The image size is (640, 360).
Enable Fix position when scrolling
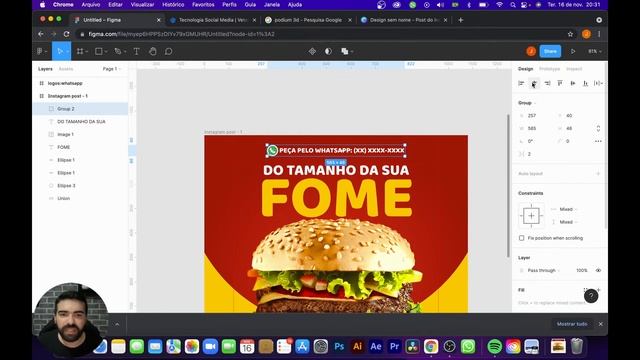pos(522,238)
